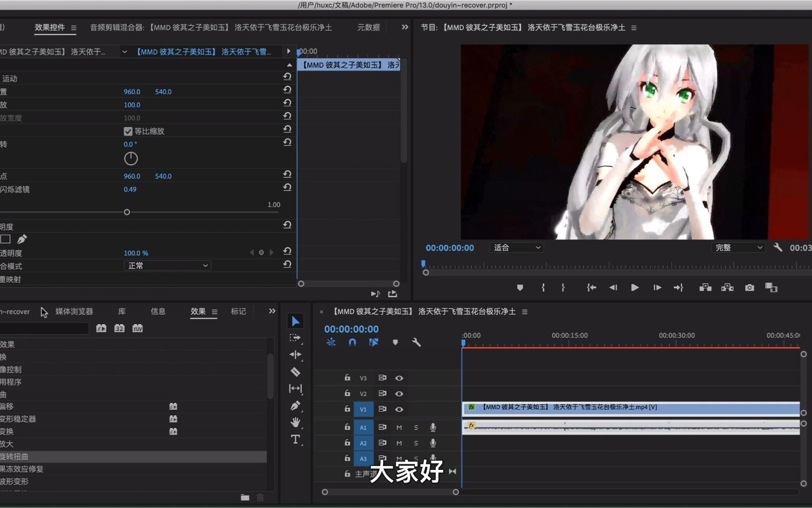Filter 32-bit color effects icon
Screen dimensions: 812x508
click(119, 328)
